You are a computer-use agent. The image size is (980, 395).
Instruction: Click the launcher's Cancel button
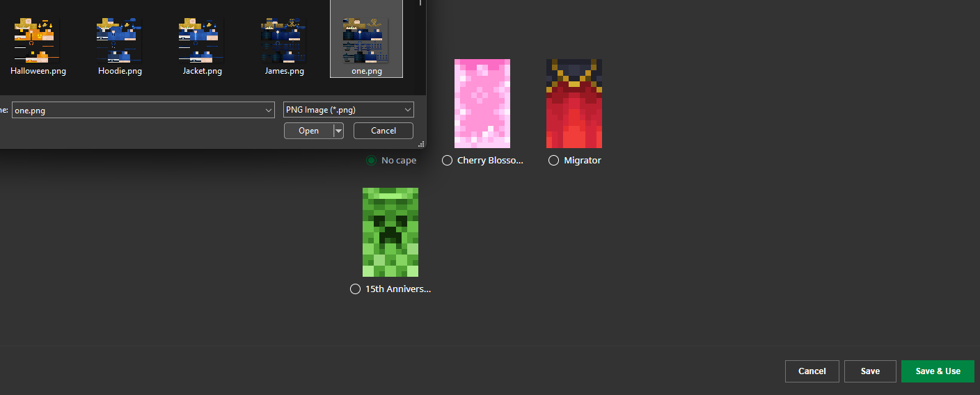pyautogui.click(x=812, y=371)
